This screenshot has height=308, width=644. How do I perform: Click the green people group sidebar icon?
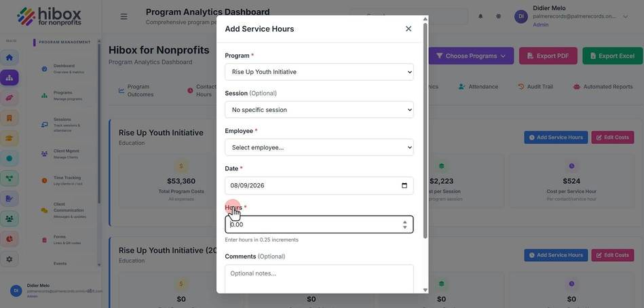click(9, 219)
